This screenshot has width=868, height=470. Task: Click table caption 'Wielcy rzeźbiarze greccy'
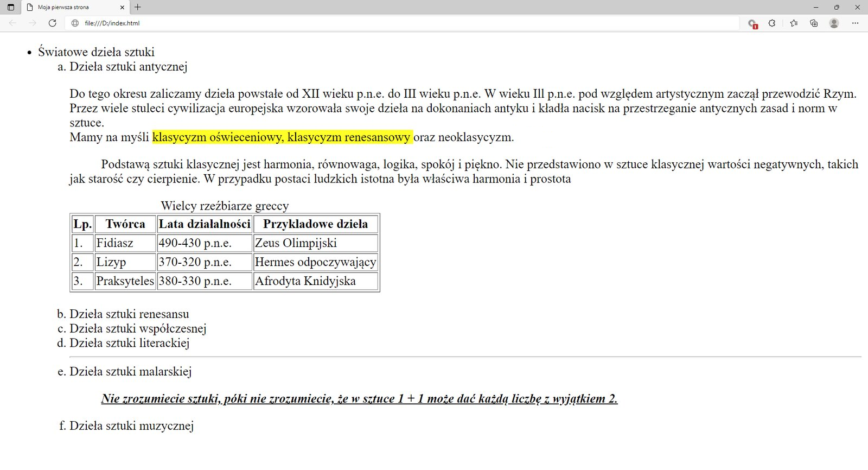pyautogui.click(x=225, y=206)
